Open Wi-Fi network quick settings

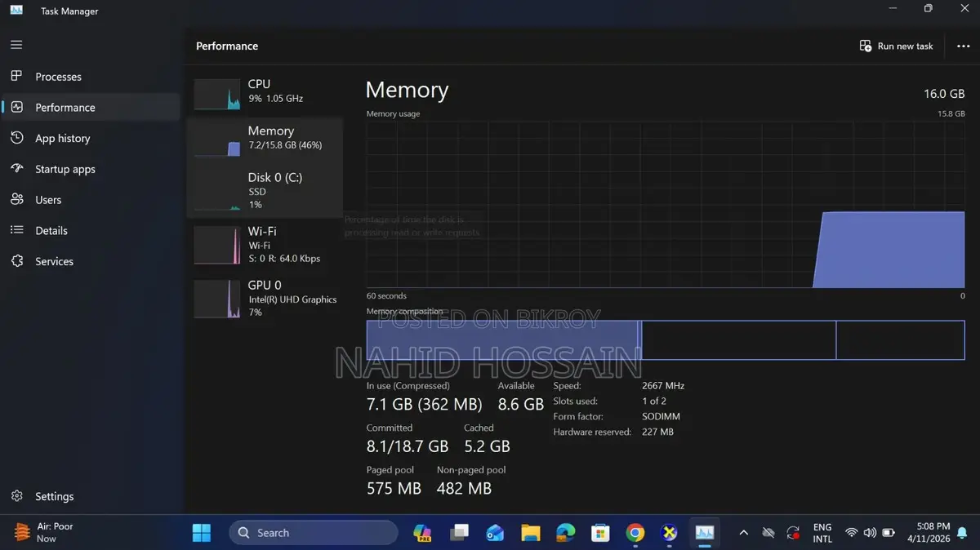click(852, 533)
